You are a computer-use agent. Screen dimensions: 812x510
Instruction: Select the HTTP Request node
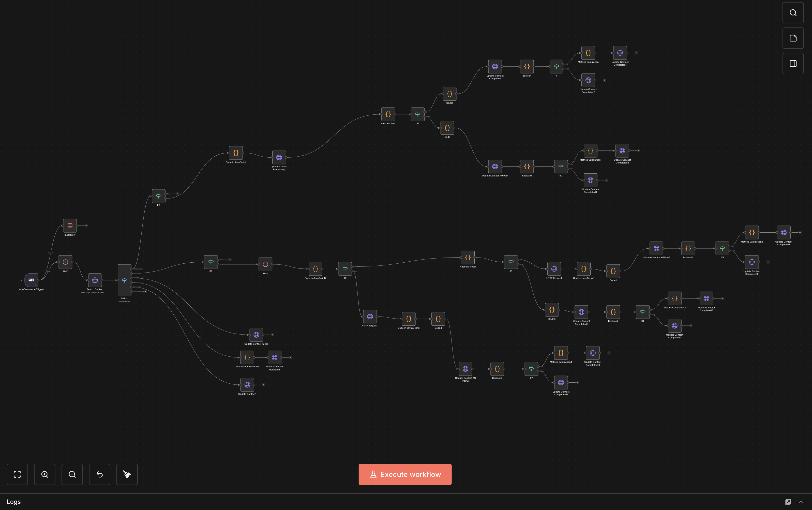(554, 269)
